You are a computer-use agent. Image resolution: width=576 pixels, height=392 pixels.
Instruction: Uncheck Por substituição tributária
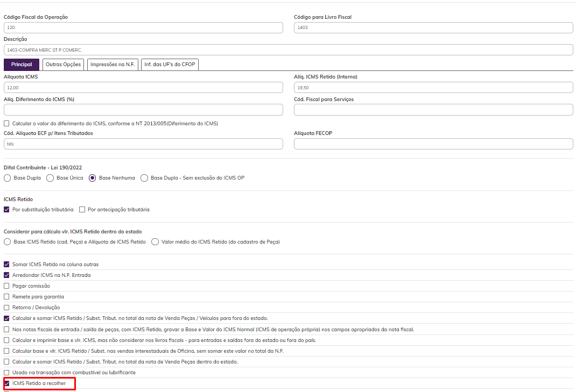tap(7, 209)
